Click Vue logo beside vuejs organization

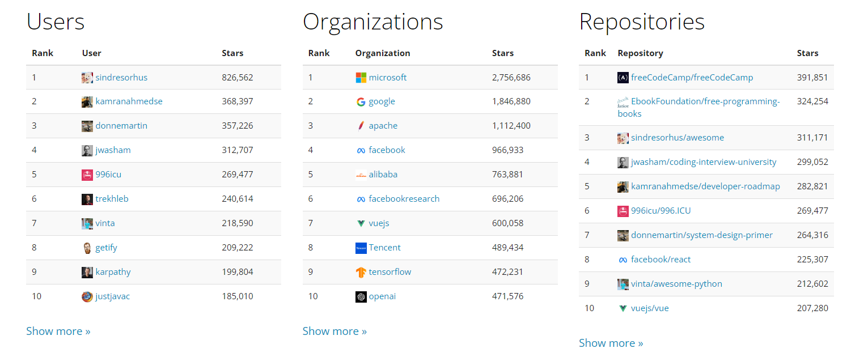[x=361, y=224]
